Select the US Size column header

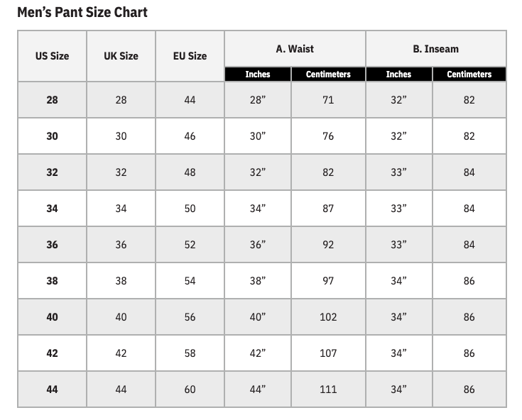53,56
